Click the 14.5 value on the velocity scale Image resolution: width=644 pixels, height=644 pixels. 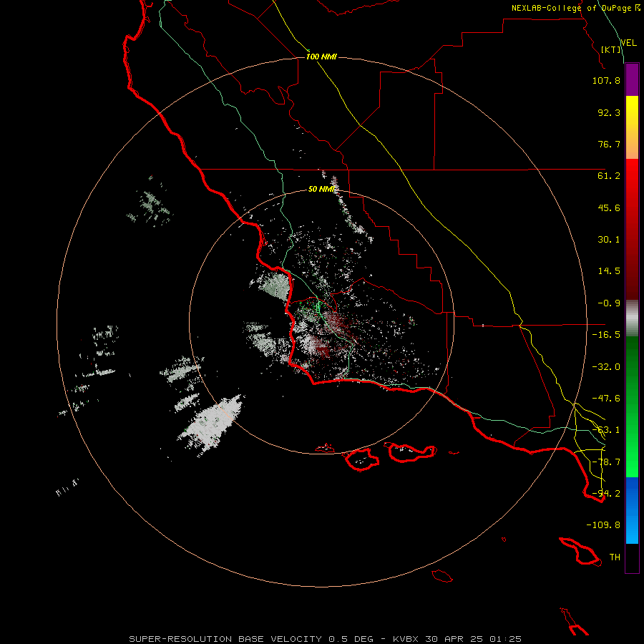click(x=609, y=271)
